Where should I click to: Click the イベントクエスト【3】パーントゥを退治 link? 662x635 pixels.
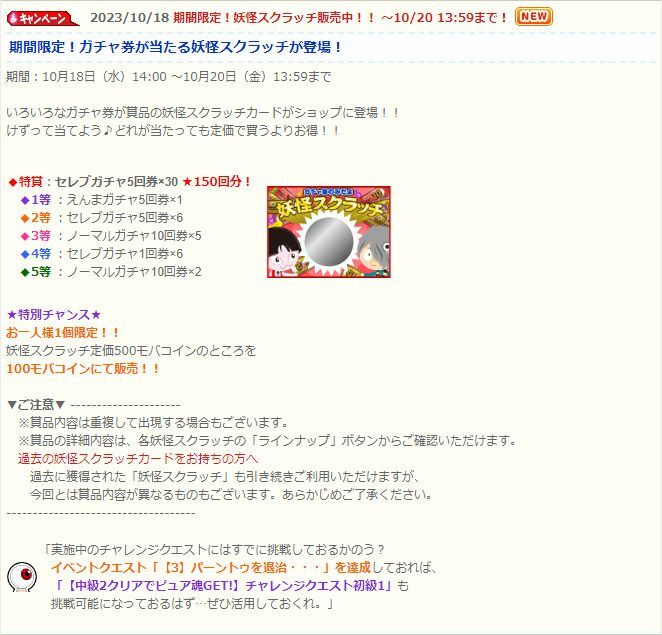click(x=211, y=567)
